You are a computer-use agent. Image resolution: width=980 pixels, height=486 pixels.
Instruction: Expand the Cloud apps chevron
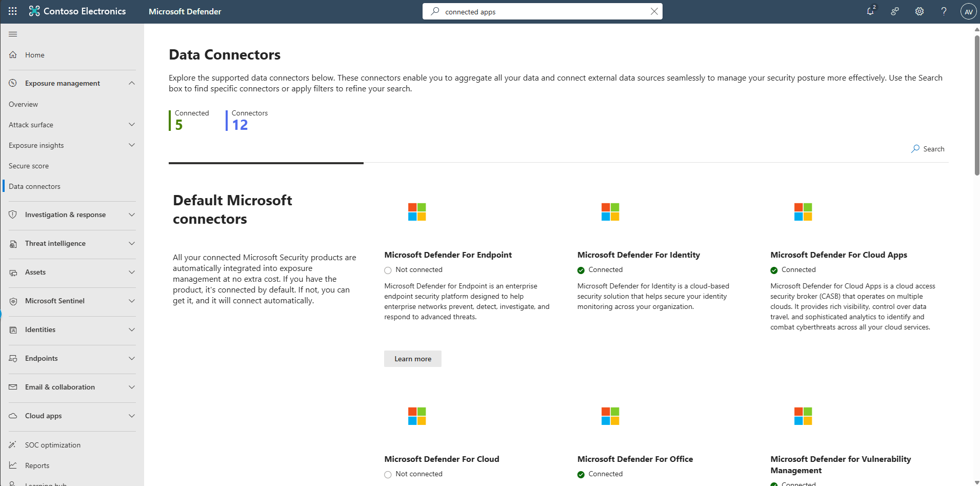coord(132,416)
